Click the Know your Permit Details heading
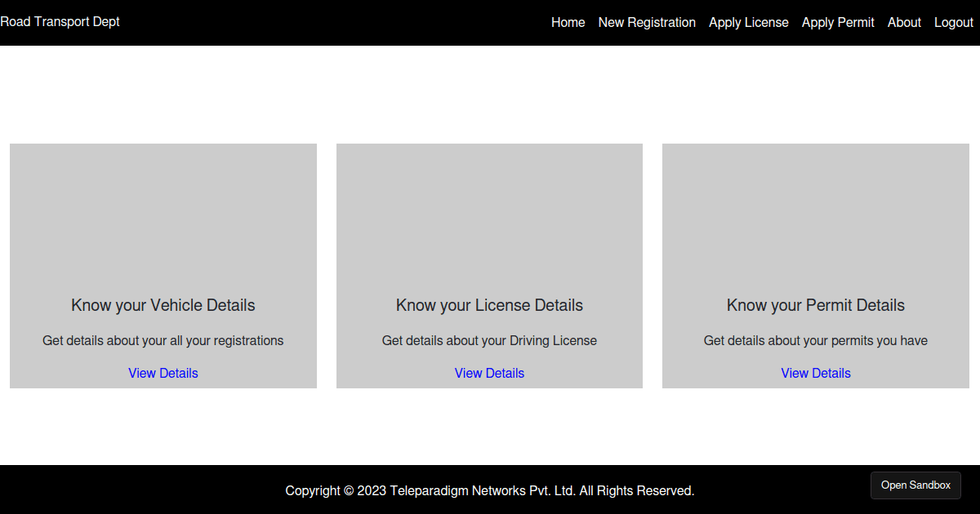The width and height of the screenshot is (980, 514). tap(815, 305)
